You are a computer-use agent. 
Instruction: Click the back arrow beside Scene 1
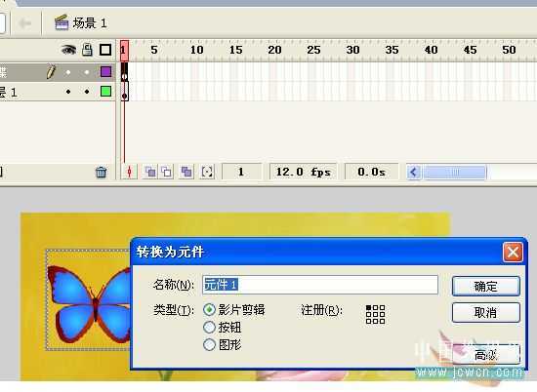[24, 23]
